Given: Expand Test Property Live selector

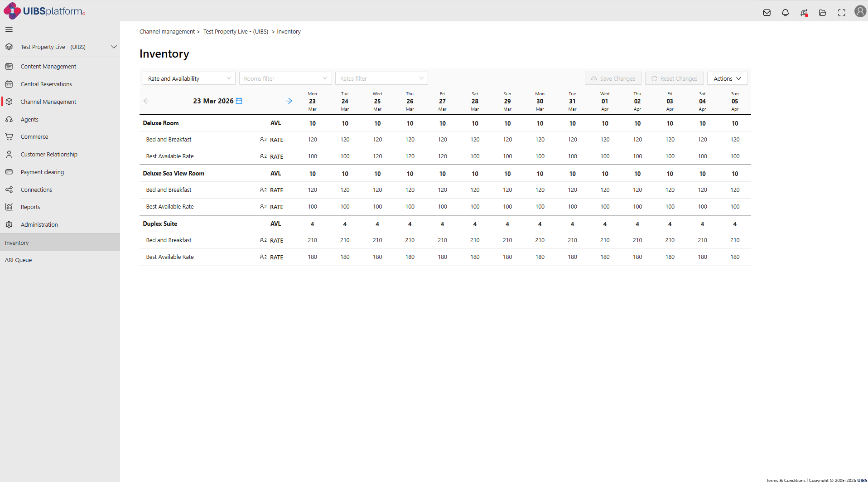Looking at the screenshot, I should coord(113,47).
